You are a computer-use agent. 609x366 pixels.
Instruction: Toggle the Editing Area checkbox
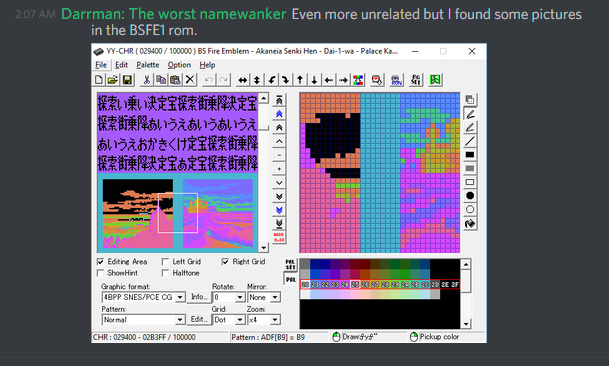(101, 261)
